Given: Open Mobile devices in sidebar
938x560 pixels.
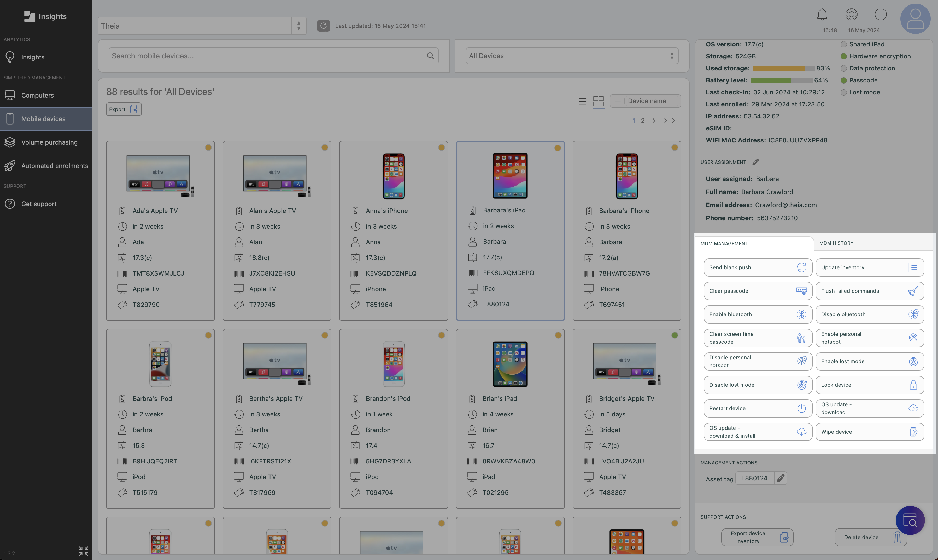Looking at the screenshot, I should pyautogui.click(x=46, y=119).
